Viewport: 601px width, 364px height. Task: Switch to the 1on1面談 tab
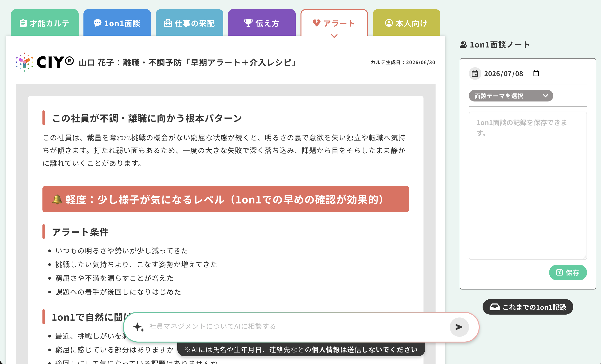click(x=117, y=23)
